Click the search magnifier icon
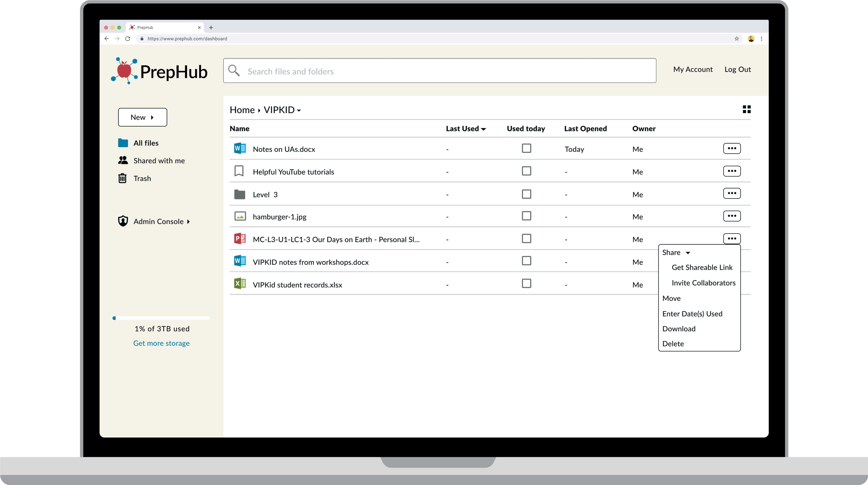 [234, 71]
